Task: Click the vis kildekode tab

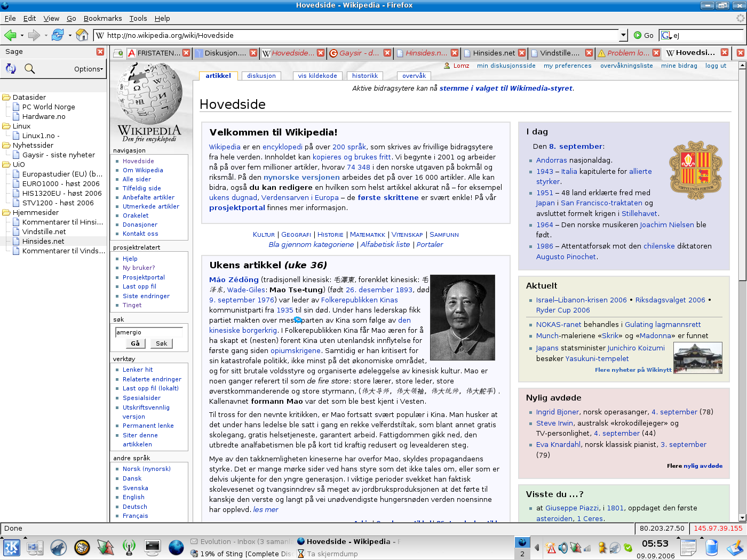Action: 317,76
